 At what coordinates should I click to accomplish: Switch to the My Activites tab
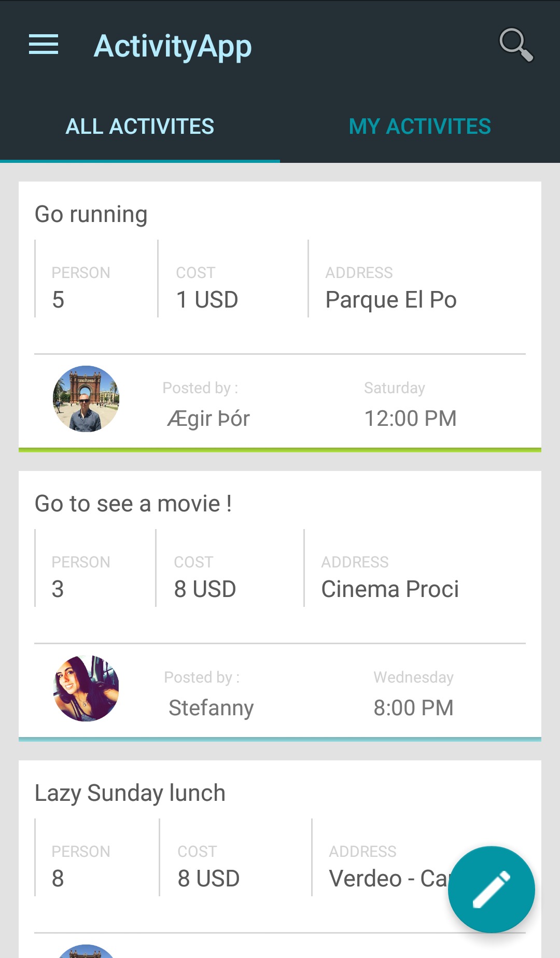point(419,127)
